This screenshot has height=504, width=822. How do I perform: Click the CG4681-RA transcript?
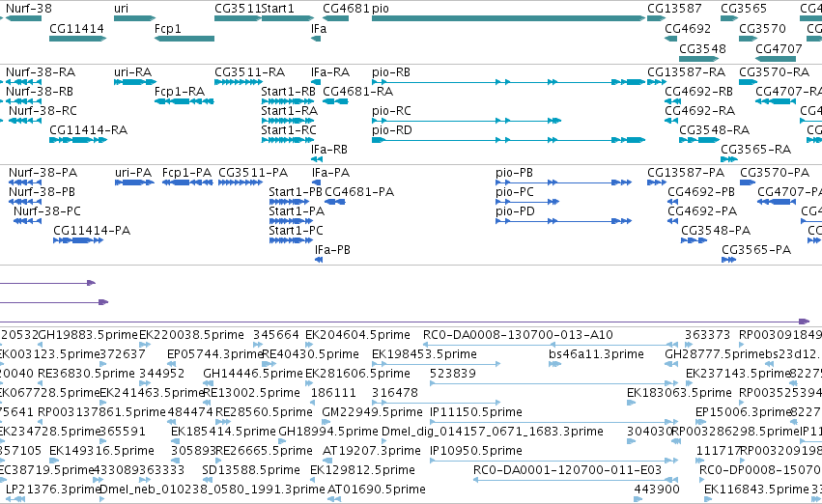pos(335,101)
